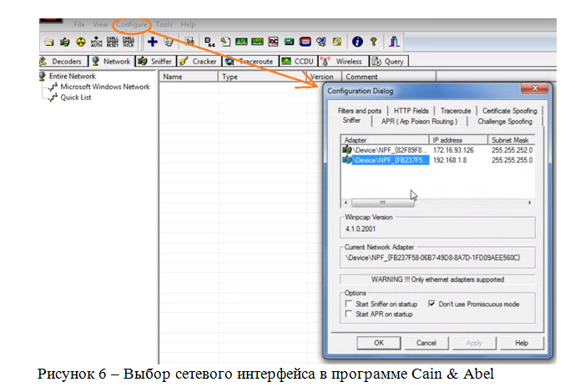The height and width of the screenshot is (392, 575).
Task: Switch to the Network tab
Action: (112, 61)
